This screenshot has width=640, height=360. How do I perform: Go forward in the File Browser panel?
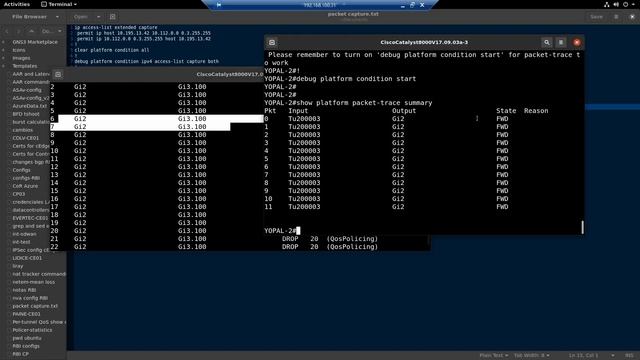click(x=19, y=31)
